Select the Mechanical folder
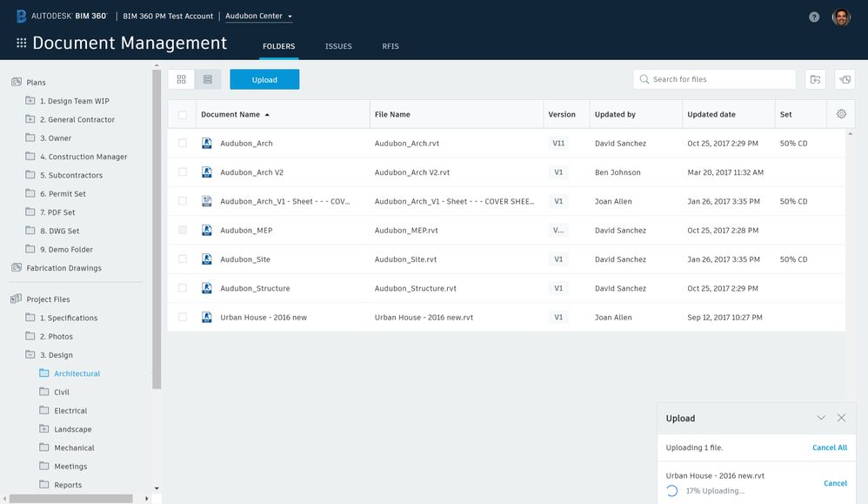The height and width of the screenshot is (504, 868). pos(74,447)
